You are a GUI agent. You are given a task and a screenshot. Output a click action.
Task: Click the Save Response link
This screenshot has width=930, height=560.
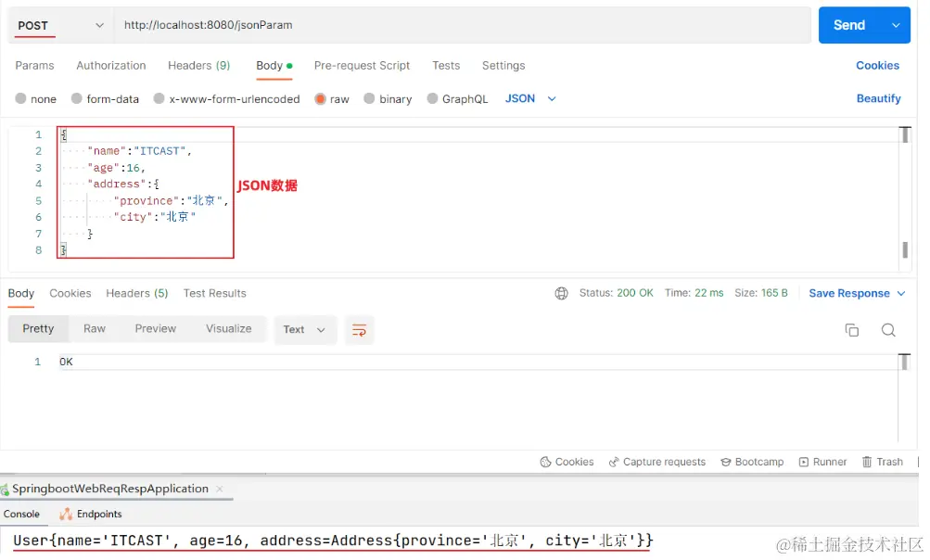(x=849, y=293)
